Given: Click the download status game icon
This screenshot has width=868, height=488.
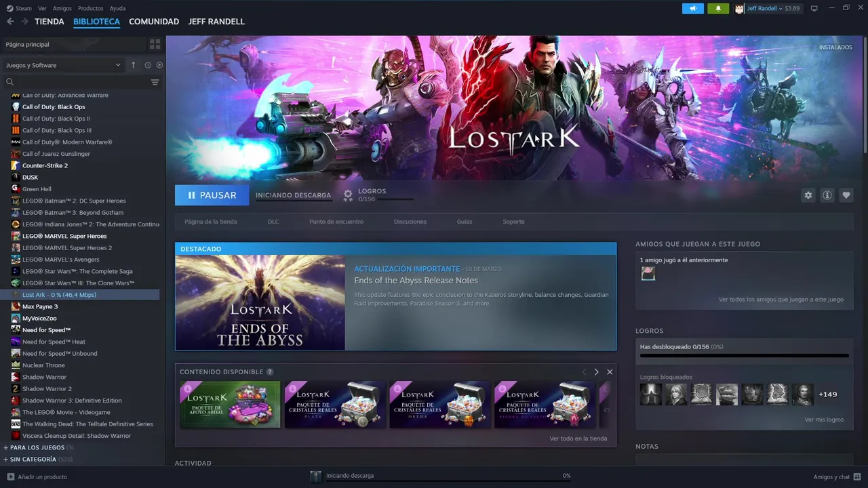Looking at the screenshot, I should tap(315, 476).
